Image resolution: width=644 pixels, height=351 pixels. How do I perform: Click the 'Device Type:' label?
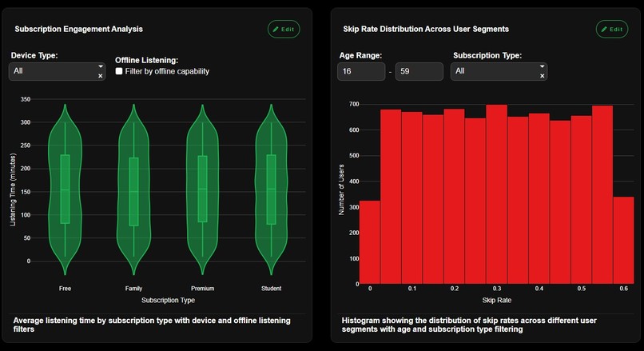(x=34, y=55)
